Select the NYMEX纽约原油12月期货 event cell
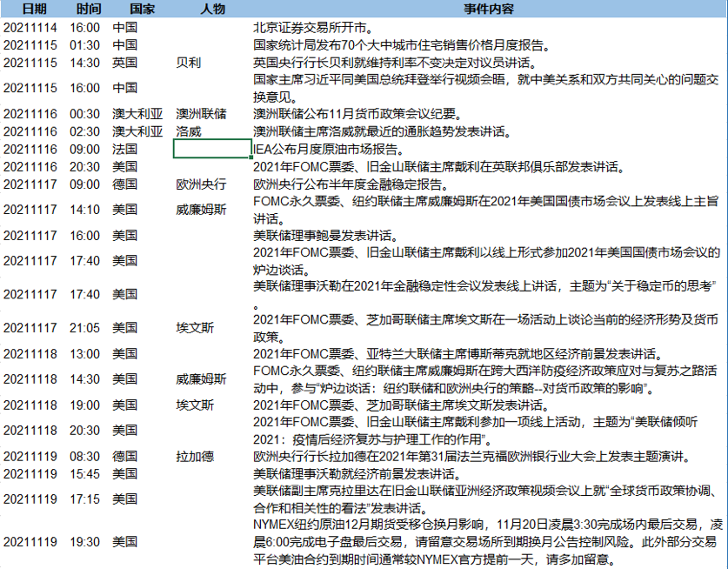 (488, 542)
